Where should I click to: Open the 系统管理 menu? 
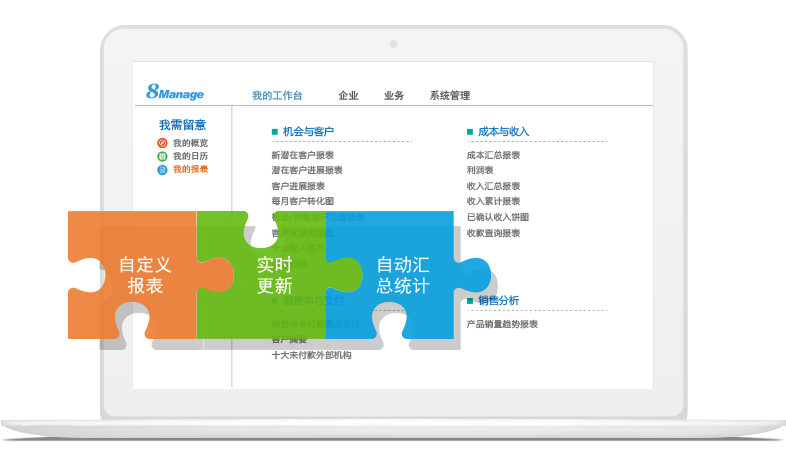tap(450, 95)
